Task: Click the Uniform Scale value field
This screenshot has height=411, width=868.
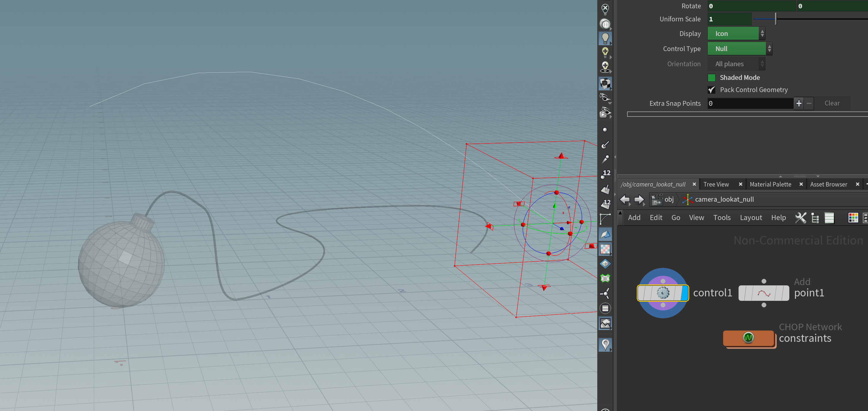Action: 729,19
